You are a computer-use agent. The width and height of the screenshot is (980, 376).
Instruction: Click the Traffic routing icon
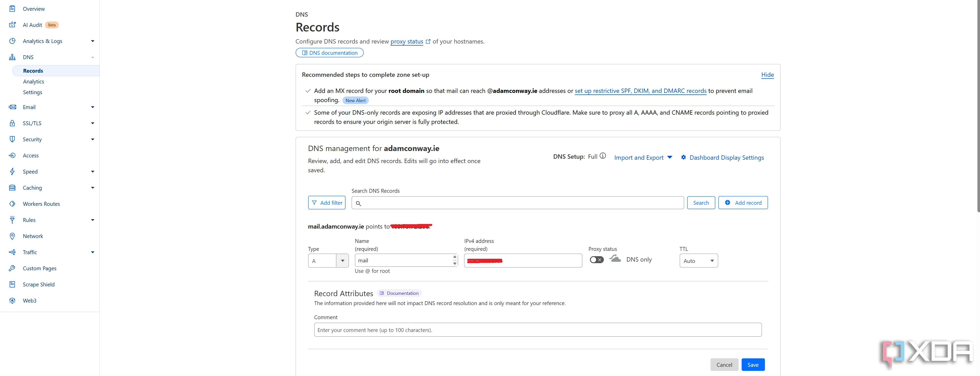[x=12, y=252]
